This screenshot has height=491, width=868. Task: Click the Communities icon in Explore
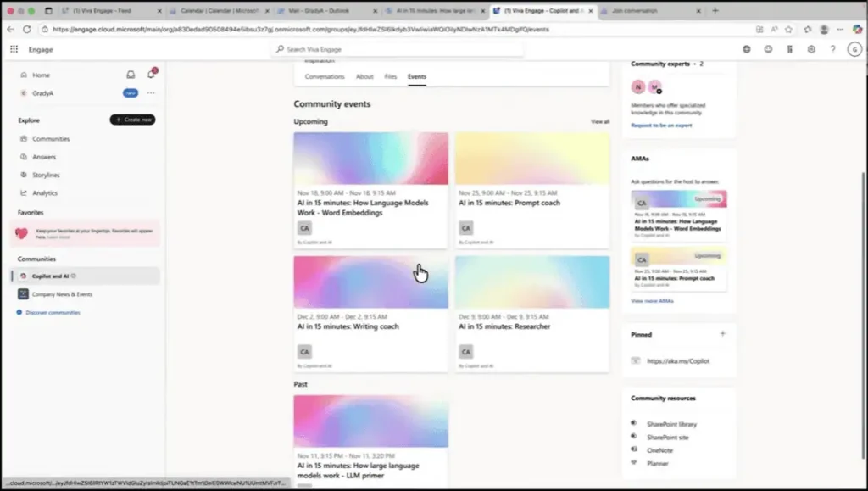point(23,139)
